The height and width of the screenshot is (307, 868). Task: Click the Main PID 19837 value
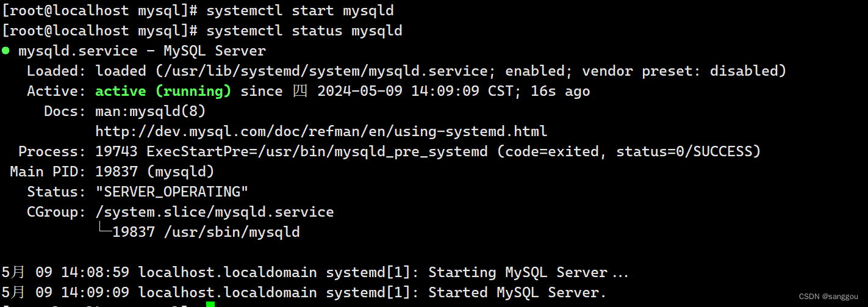pyautogui.click(x=117, y=172)
